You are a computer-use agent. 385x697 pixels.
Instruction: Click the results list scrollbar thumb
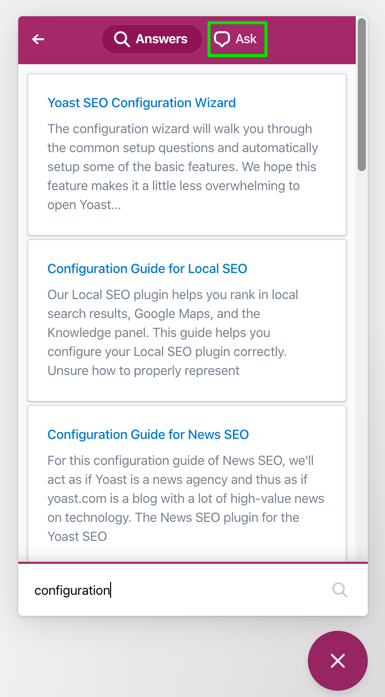point(362,94)
